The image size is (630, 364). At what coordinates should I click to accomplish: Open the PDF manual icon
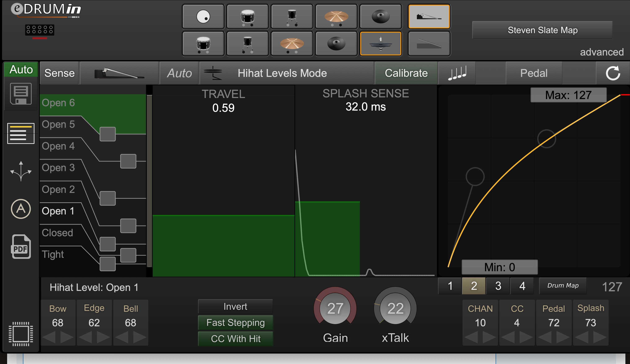click(x=21, y=247)
